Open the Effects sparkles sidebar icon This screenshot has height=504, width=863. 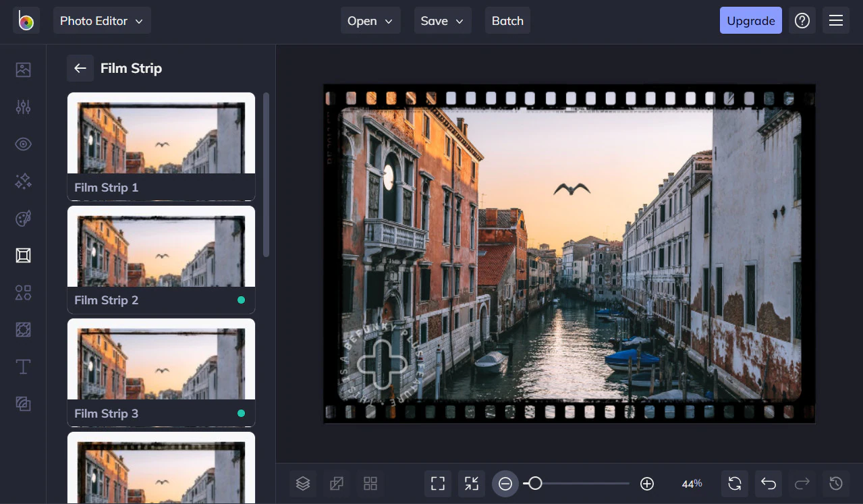point(24,181)
